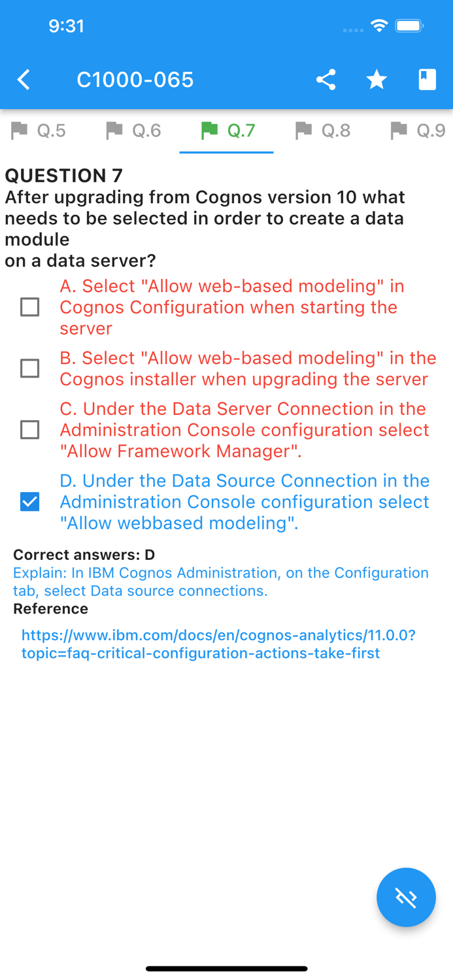This screenshot has width=453, height=980.
Task: Tap the back arrow next to C1000-065
Action: (24, 79)
